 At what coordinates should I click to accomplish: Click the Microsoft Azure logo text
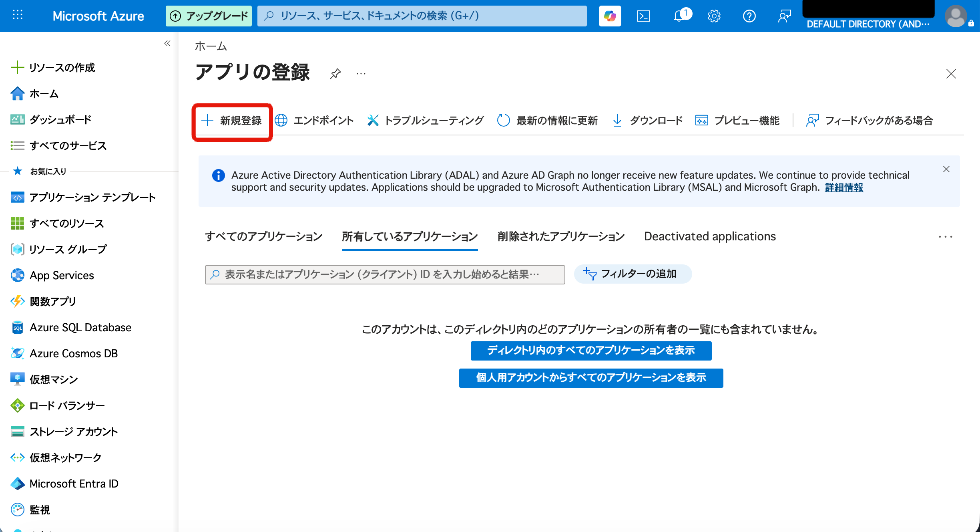[x=98, y=16]
